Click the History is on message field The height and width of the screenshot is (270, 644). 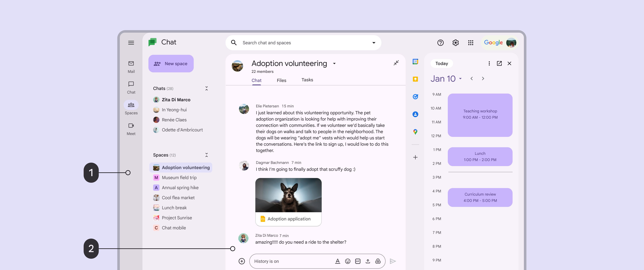pos(290,261)
